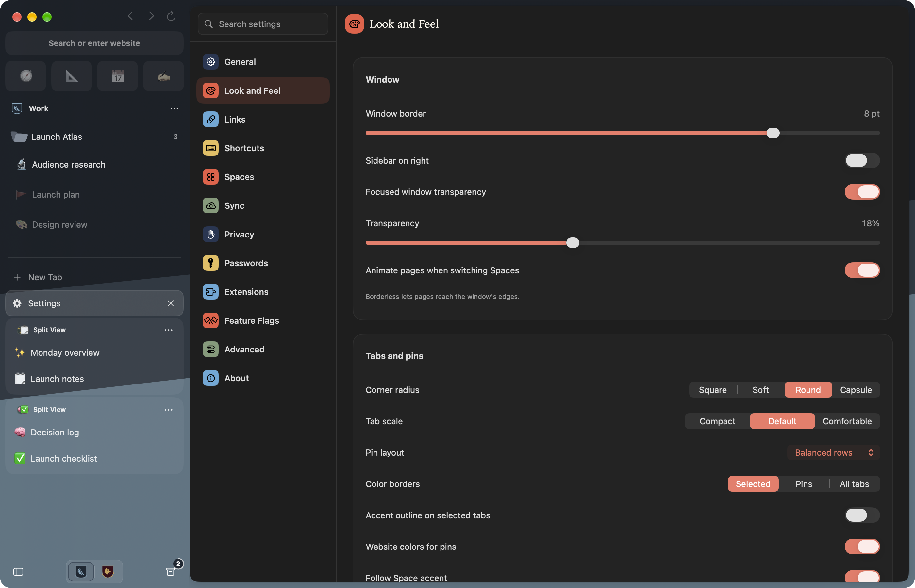
Task: Disable Website colors for pins toggle
Action: [862, 547]
